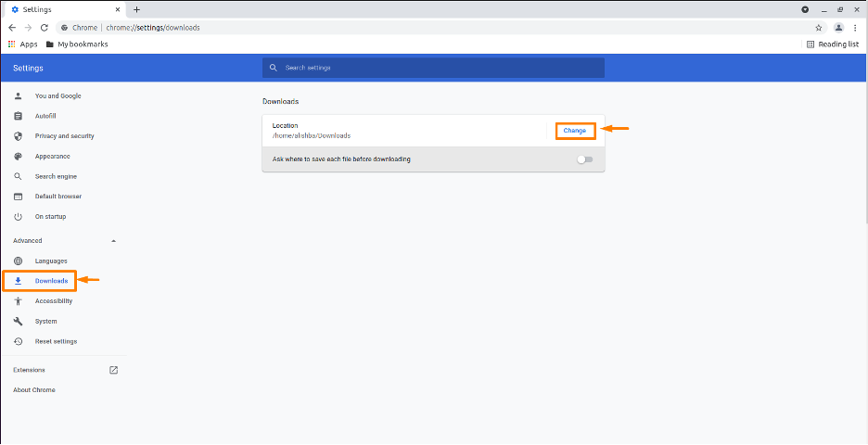Viewport: 868px width, 445px height.
Task: Click the Settings title in blue header
Action: pos(28,68)
